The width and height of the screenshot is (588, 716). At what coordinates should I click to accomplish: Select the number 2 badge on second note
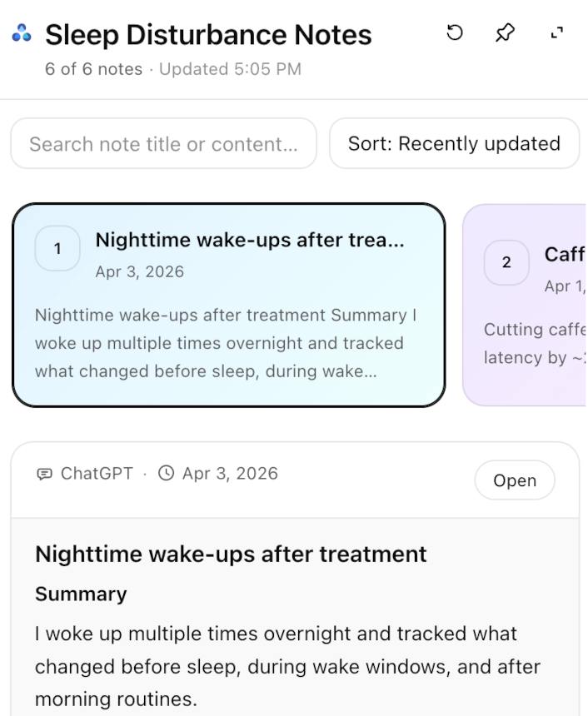[506, 262]
